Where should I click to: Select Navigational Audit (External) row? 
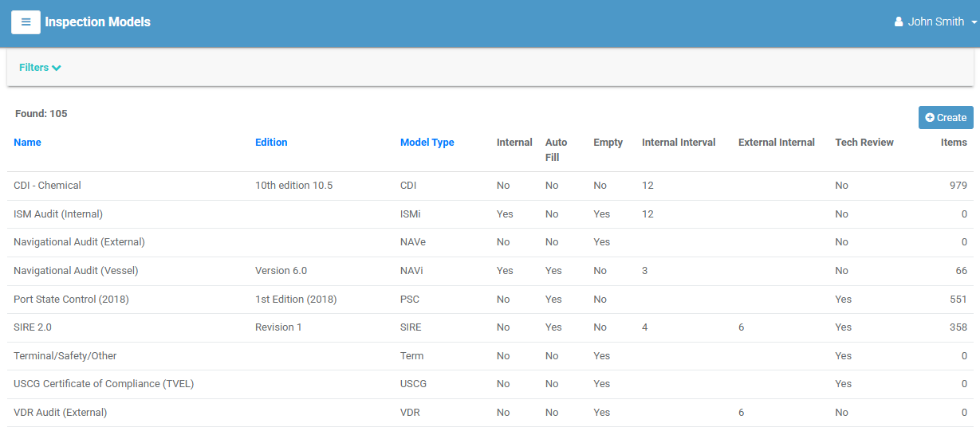click(x=490, y=242)
